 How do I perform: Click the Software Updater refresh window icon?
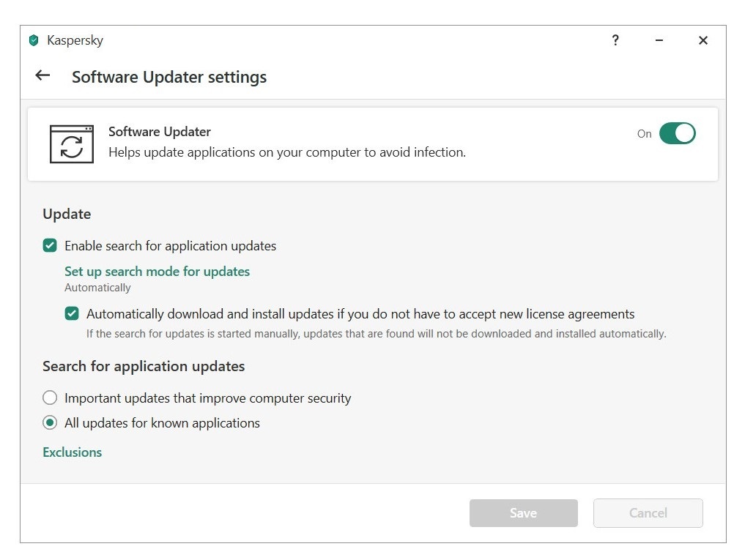[x=72, y=144]
